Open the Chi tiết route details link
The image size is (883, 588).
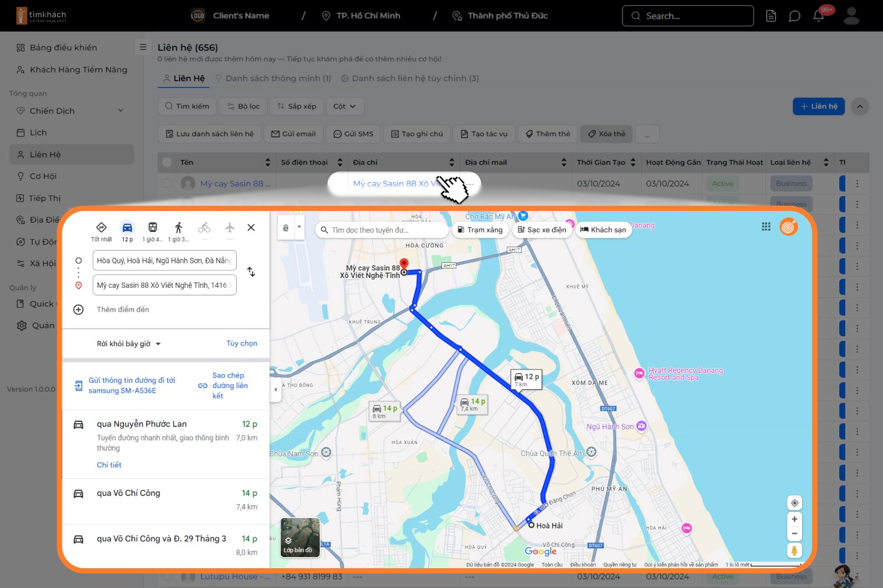pos(109,465)
